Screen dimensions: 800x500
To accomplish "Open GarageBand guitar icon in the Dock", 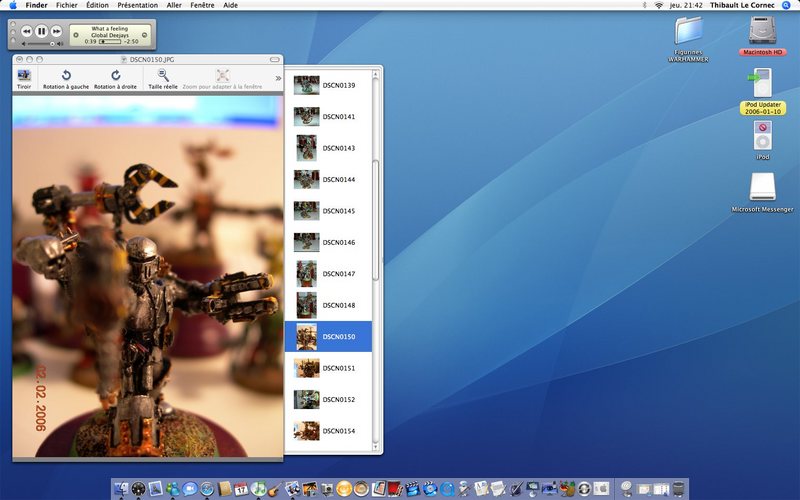I will [275, 488].
